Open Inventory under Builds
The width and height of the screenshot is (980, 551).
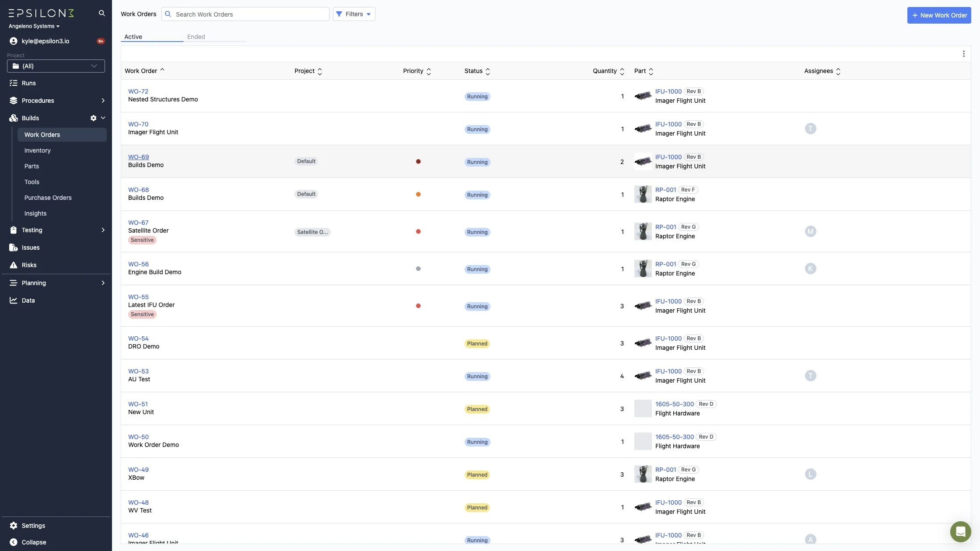[38, 150]
